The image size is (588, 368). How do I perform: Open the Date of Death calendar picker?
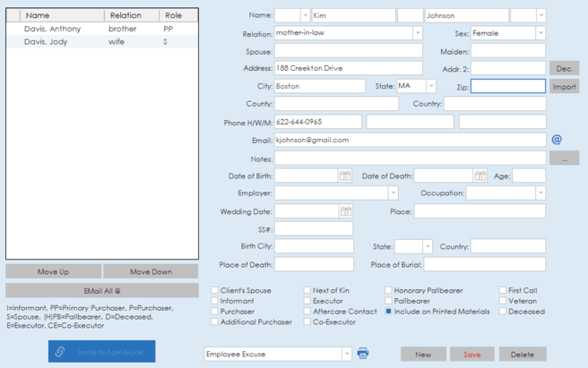pos(480,175)
